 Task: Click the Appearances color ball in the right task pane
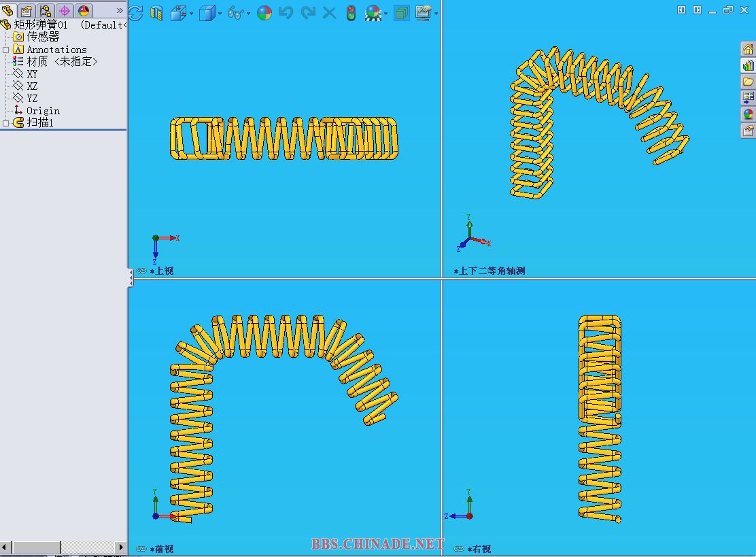coord(748,114)
